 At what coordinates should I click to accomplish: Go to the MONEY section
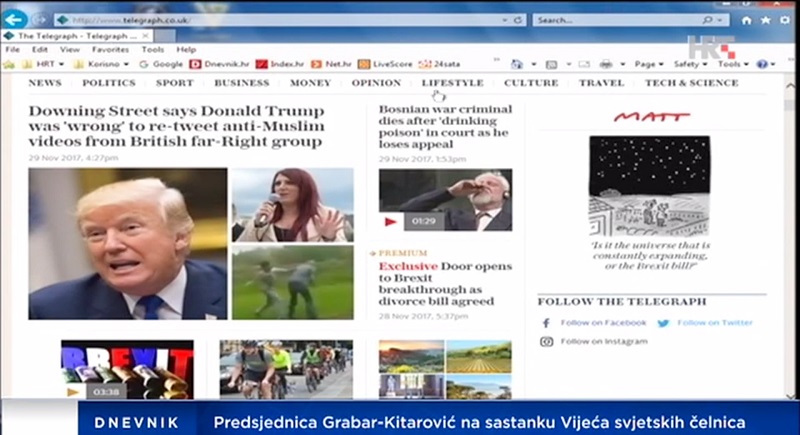click(311, 83)
